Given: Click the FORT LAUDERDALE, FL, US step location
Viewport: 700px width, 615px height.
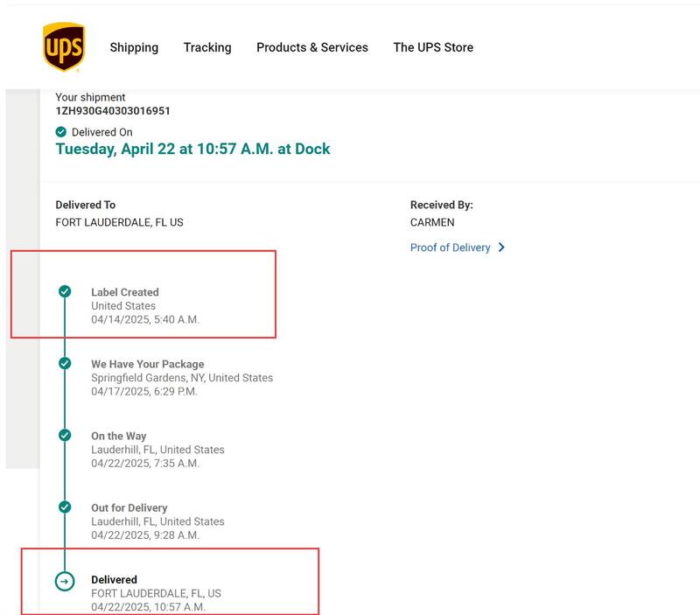Looking at the screenshot, I should click(x=157, y=593).
